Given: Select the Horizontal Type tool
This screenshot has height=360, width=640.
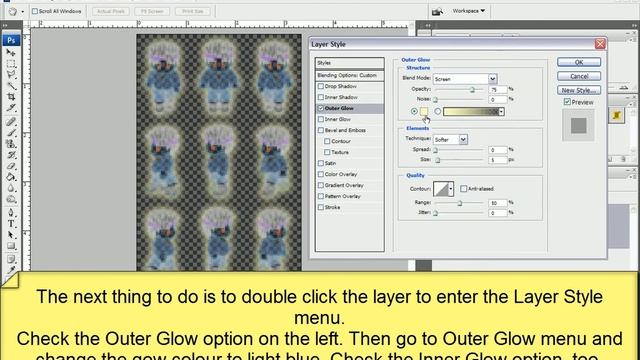Looking at the screenshot, I should (11, 224).
